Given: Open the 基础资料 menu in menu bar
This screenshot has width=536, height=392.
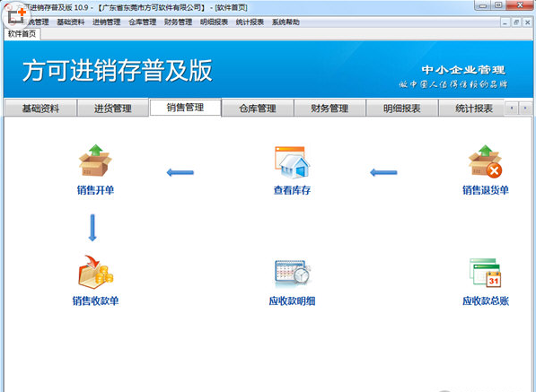Looking at the screenshot, I should [70, 22].
